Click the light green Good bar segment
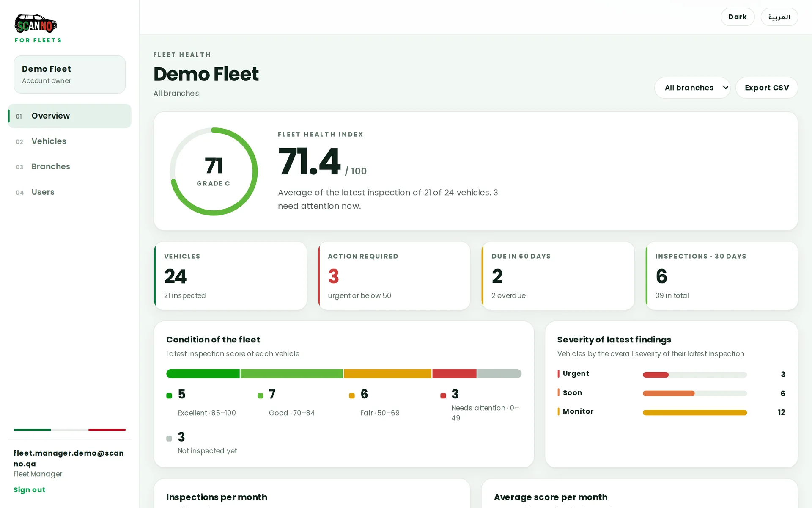The width and height of the screenshot is (812, 508). click(292, 373)
